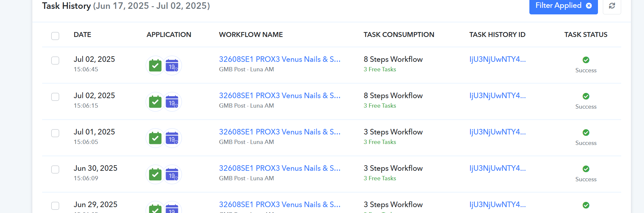Click the refresh icon beside Filter Applied
This screenshot has height=213, width=644.
(x=612, y=6)
